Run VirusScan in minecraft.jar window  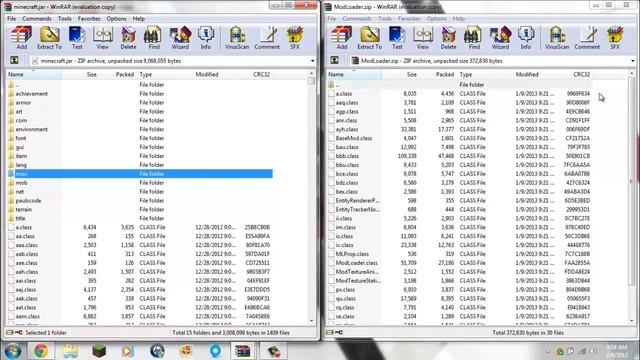click(237, 38)
